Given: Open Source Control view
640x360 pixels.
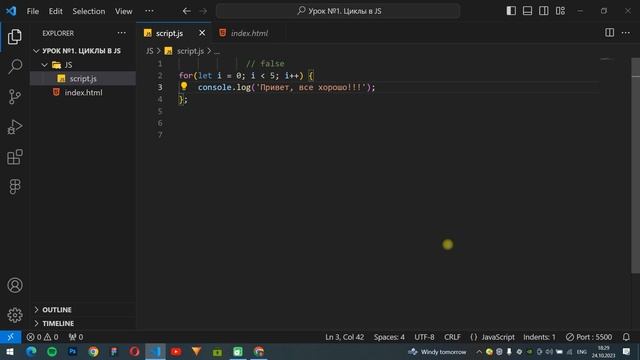Looking at the screenshot, I should pos(15,97).
